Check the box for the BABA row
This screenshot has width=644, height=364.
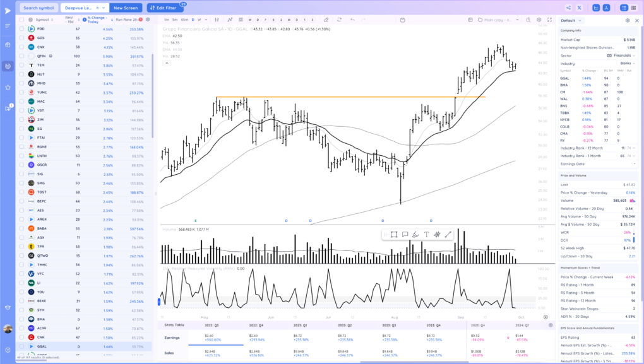click(x=21, y=228)
